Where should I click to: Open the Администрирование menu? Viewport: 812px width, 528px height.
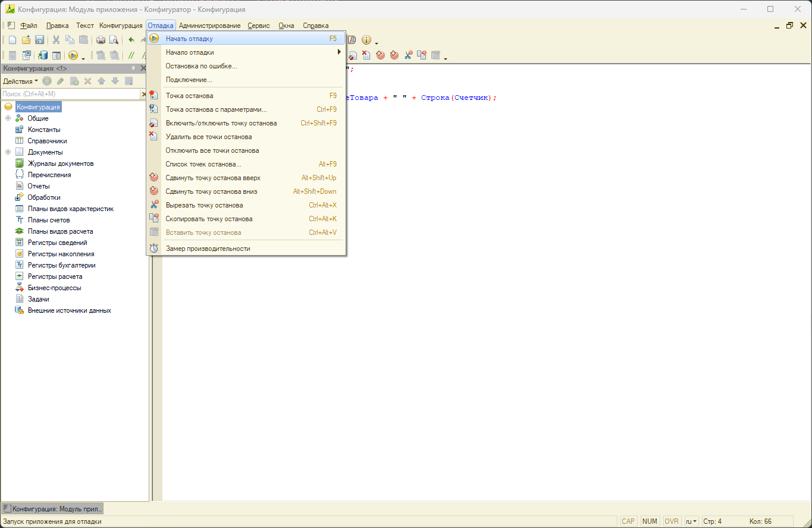pyautogui.click(x=209, y=26)
